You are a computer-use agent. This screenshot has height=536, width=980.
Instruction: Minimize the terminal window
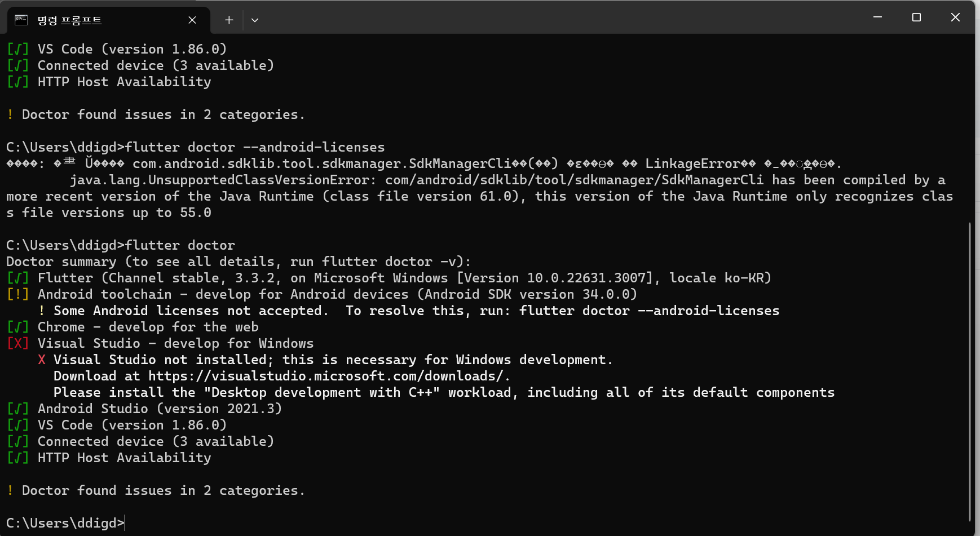pyautogui.click(x=877, y=17)
